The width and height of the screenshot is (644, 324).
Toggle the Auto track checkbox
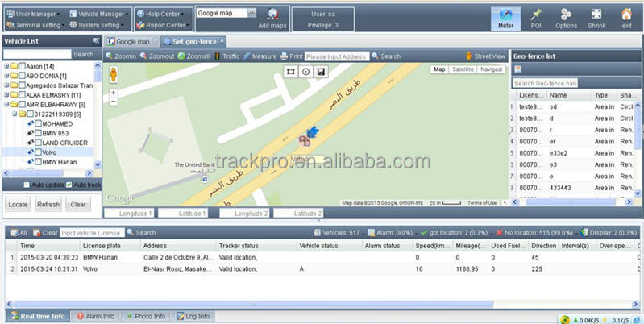point(69,185)
